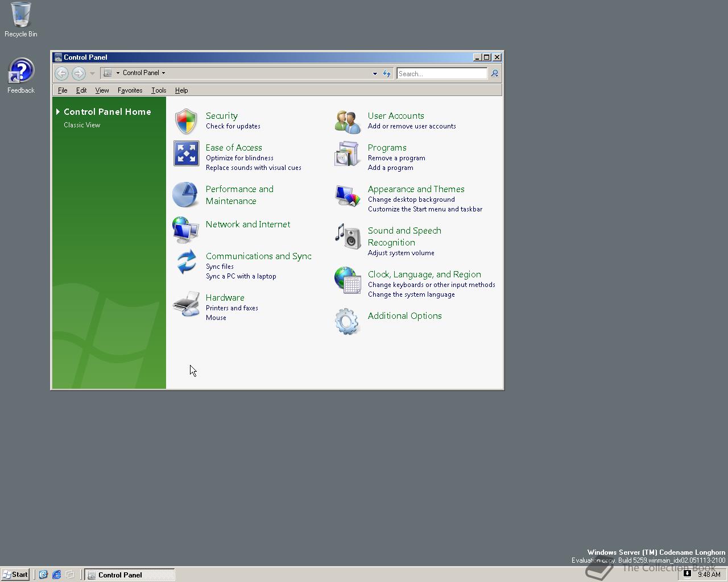The width and height of the screenshot is (728, 582).
Task: Open the Additional Options gear icon
Action: click(x=347, y=322)
